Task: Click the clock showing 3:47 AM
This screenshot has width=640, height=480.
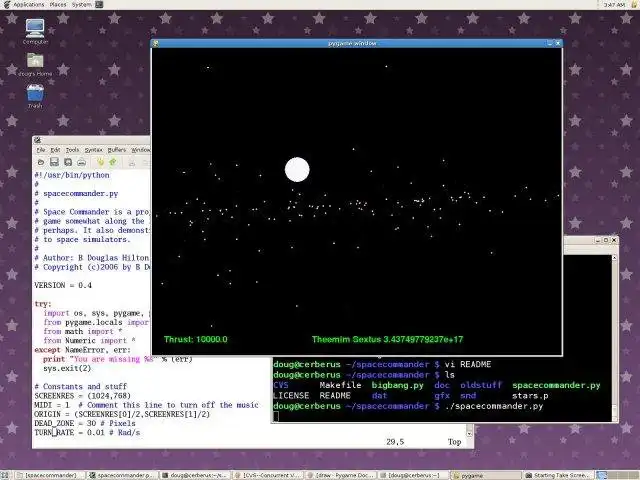Action: (x=614, y=4)
